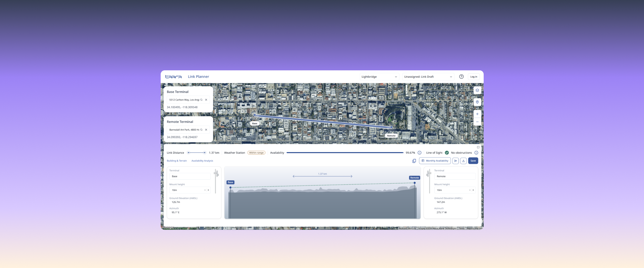The width and height of the screenshot is (644, 268).
Task: Click the 275.1° W azimuth value
Action: click(441, 212)
